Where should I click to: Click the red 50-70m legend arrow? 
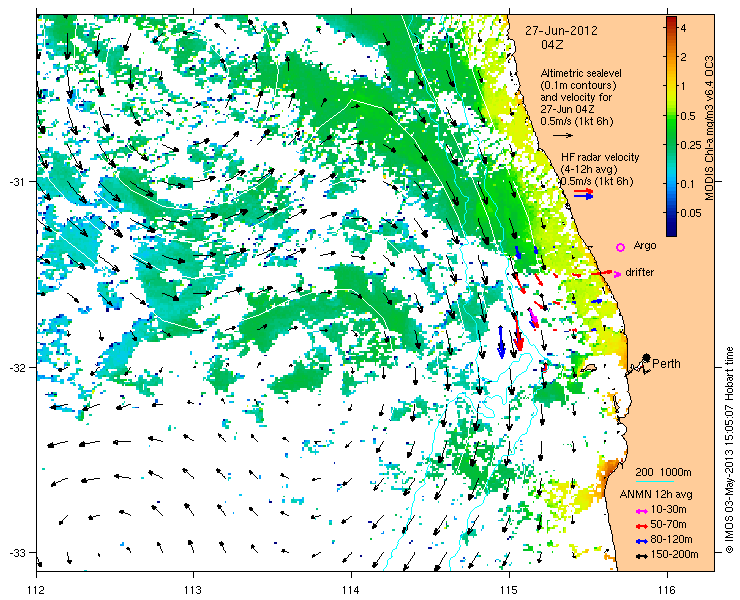click(640, 525)
